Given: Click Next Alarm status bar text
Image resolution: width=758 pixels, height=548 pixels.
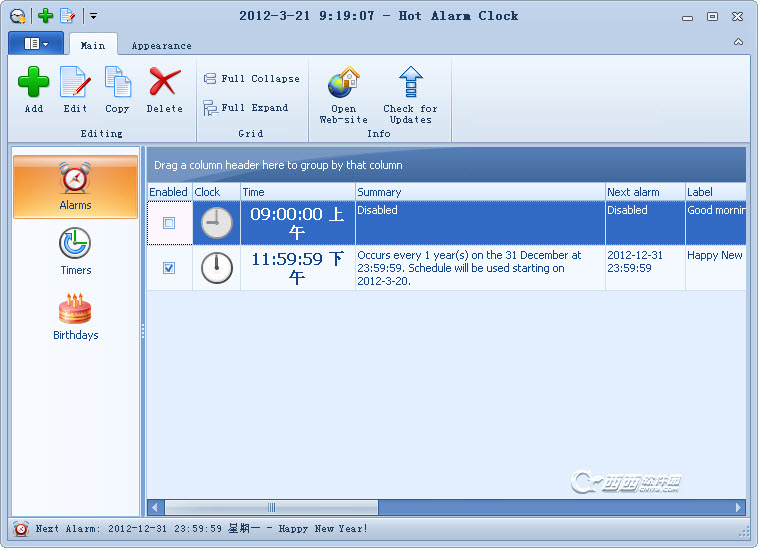Looking at the screenshot, I should (x=201, y=529).
